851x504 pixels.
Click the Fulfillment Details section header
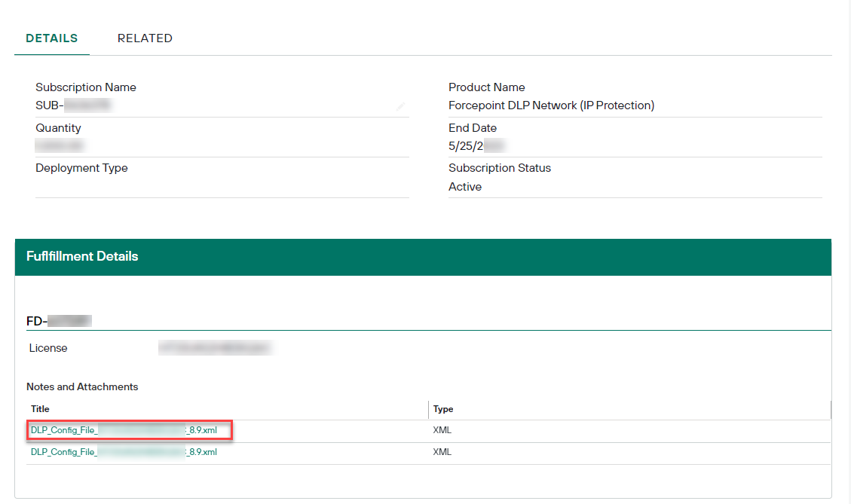(82, 256)
